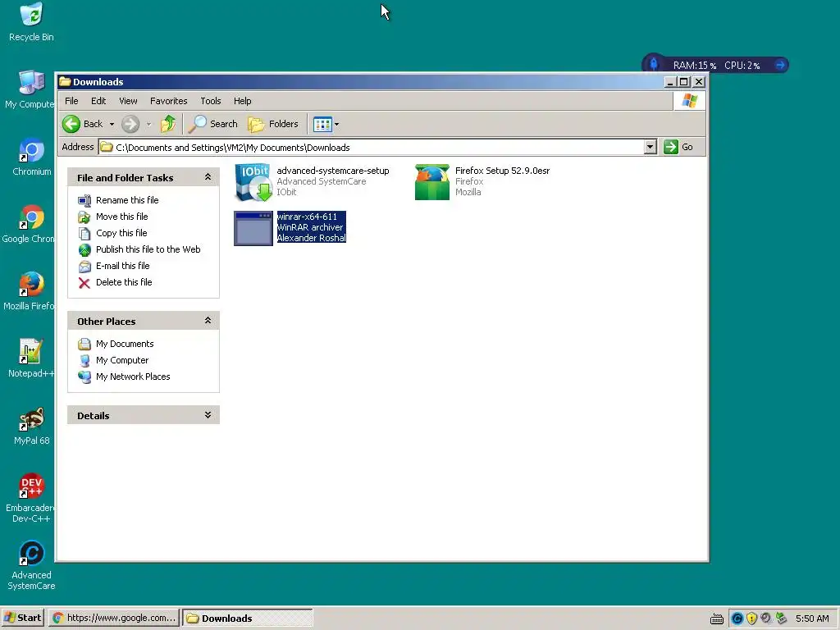840x630 pixels.
Task: Open the Edit menu
Action: [98, 101]
